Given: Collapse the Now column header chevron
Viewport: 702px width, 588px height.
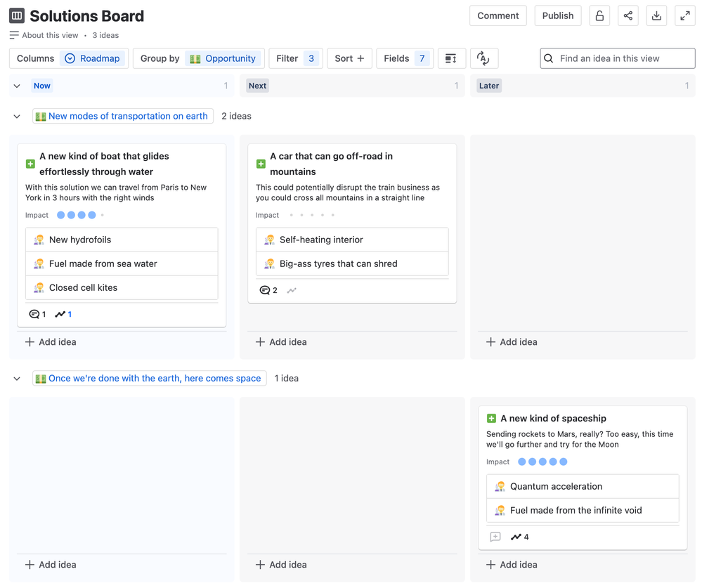Looking at the screenshot, I should pos(17,86).
